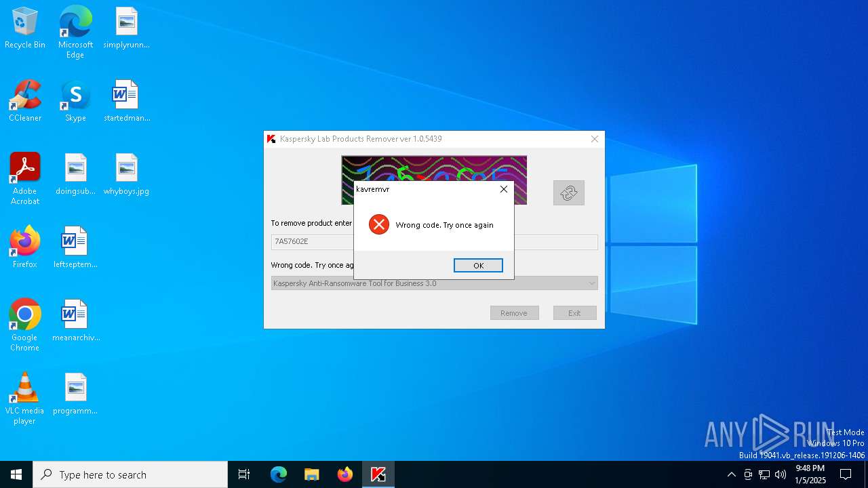Select the leftseptem... Word document
The image size is (868, 488).
(x=75, y=248)
